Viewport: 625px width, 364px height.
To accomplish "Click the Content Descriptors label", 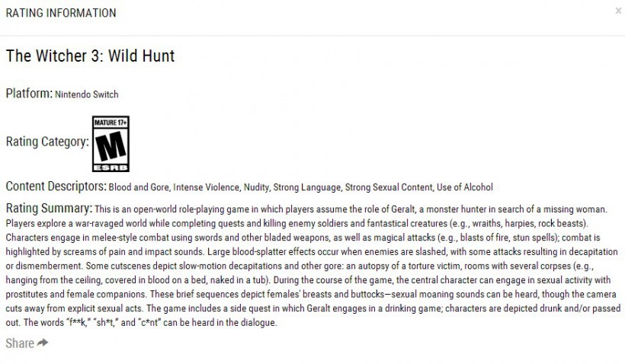I will [56, 187].
